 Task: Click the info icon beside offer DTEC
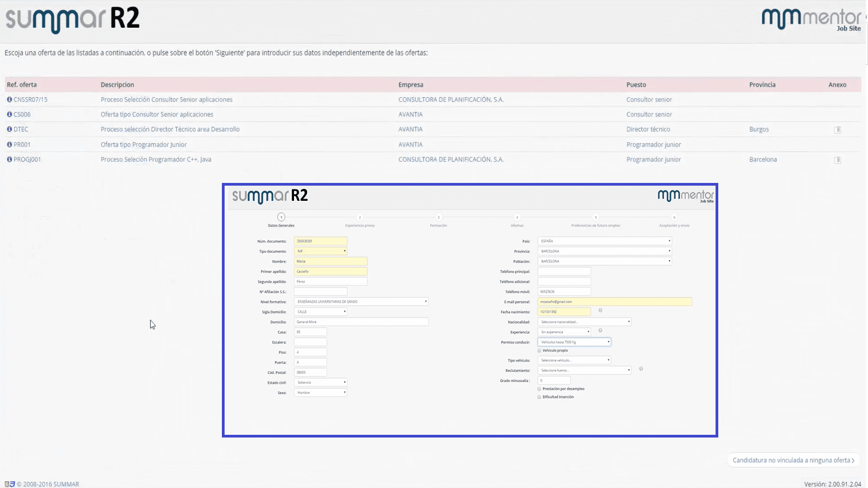coord(9,129)
